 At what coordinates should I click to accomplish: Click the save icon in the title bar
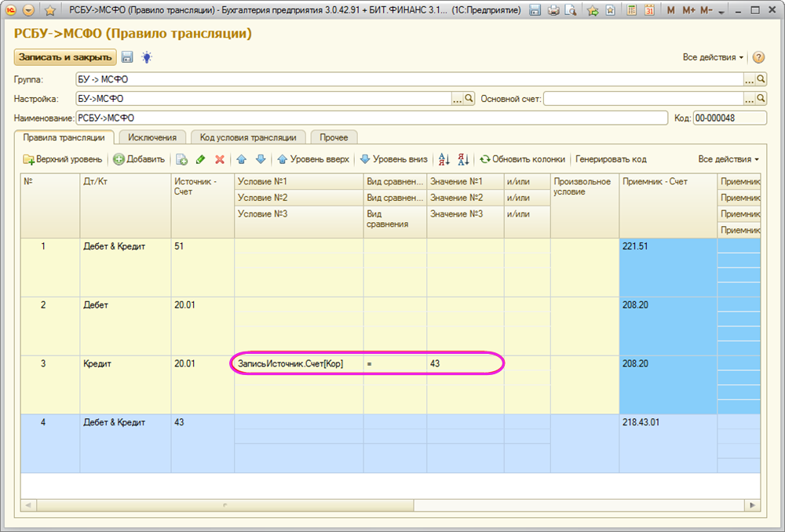[535, 10]
